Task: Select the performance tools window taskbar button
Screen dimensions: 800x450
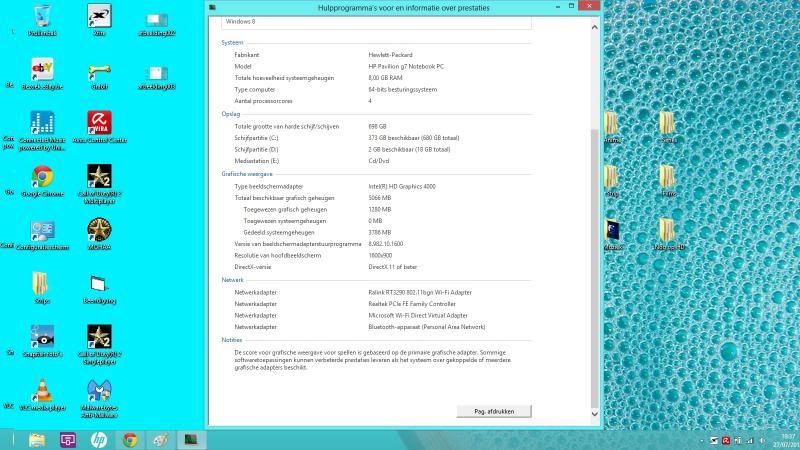Action: (x=191, y=440)
